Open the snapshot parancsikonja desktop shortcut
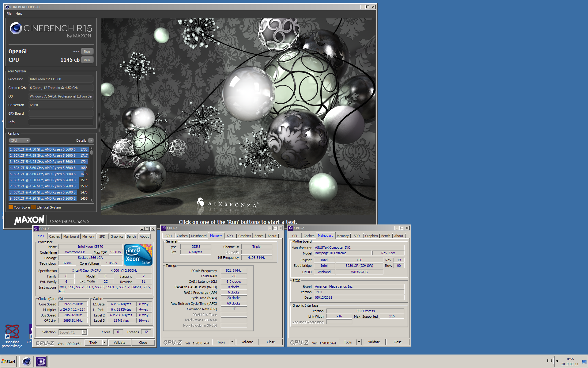The height and width of the screenshot is (368, 588). (x=12, y=336)
